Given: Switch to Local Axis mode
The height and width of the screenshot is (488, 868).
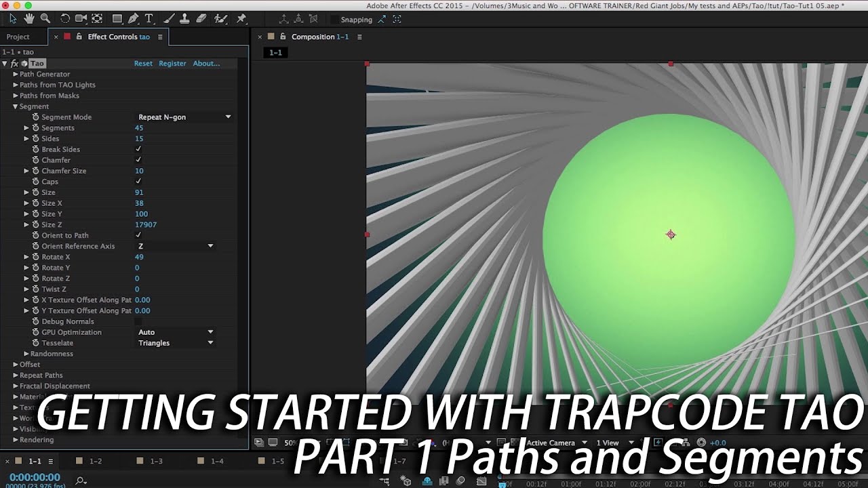Looking at the screenshot, I should [283, 19].
